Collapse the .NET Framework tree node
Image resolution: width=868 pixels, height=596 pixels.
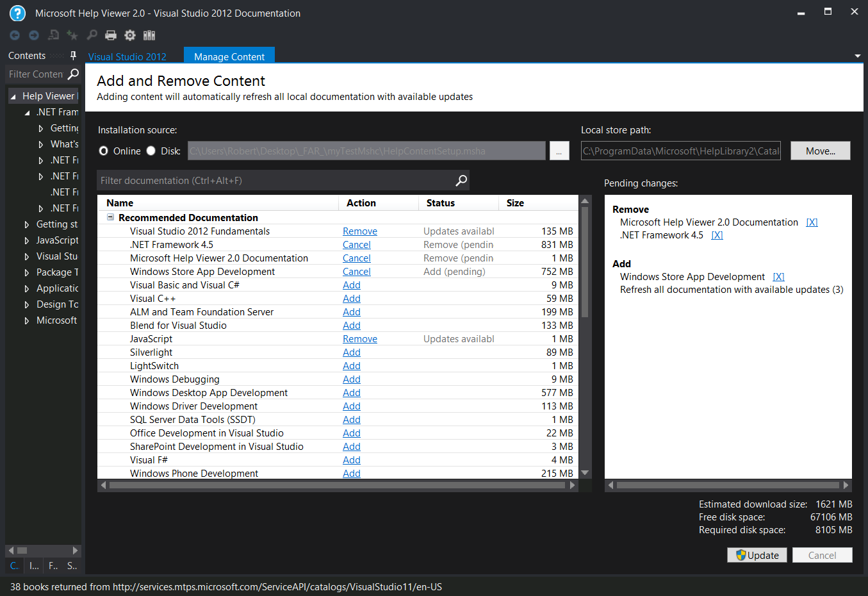pos(27,113)
